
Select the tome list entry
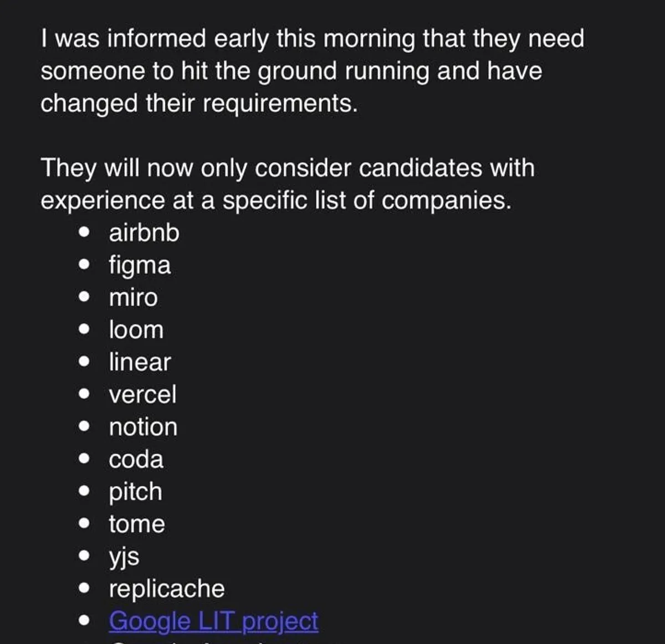click(137, 524)
